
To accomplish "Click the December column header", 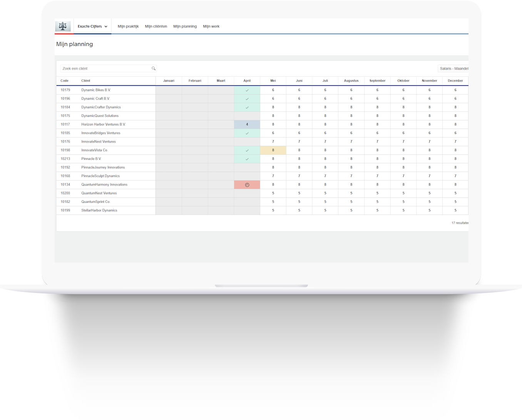I will click(x=455, y=81).
